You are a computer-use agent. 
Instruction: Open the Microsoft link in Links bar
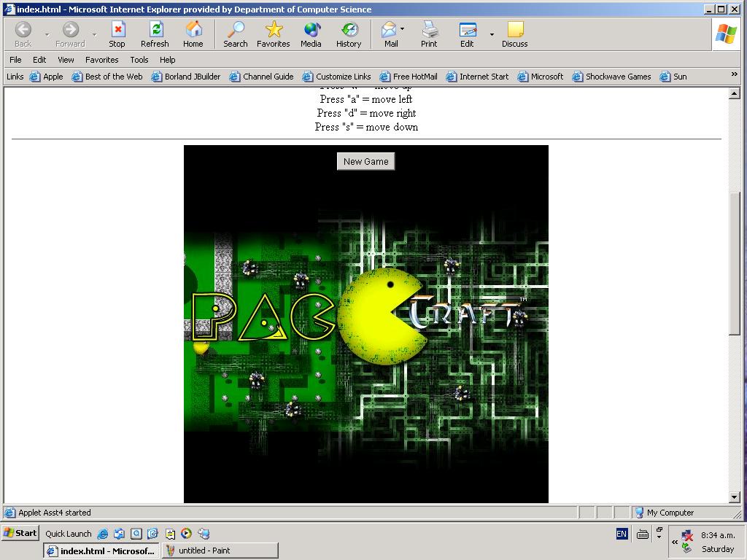click(541, 76)
